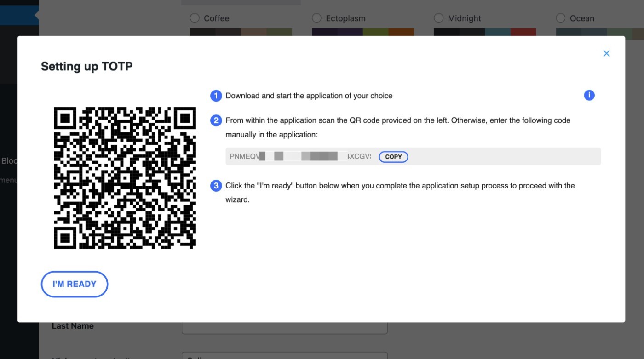Screen dimensions: 644x359
Task: Click the scan the QR code instruction text
Action: click(x=398, y=127)
